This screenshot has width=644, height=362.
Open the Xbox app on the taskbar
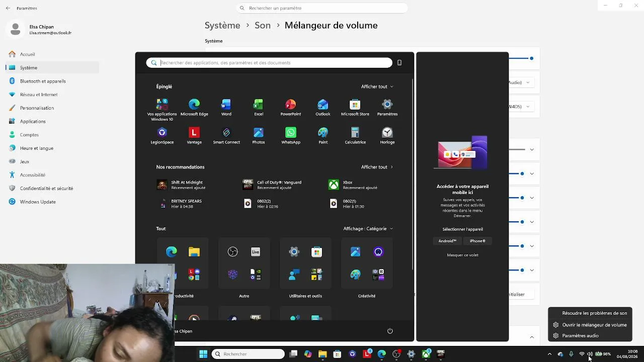(x=426, y=354)
